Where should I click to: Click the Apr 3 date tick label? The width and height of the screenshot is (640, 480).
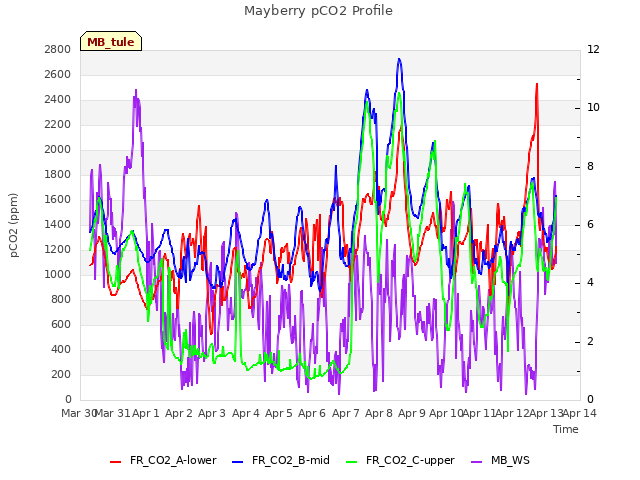[212, 413]
